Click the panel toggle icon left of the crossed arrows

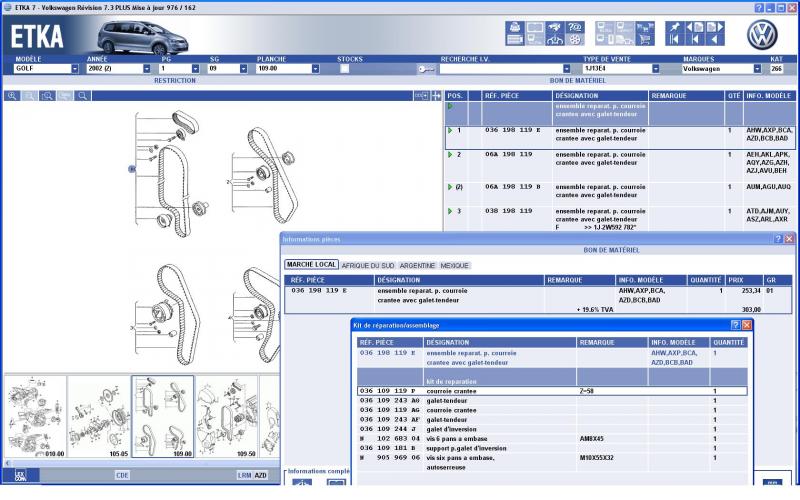(422, 96)
